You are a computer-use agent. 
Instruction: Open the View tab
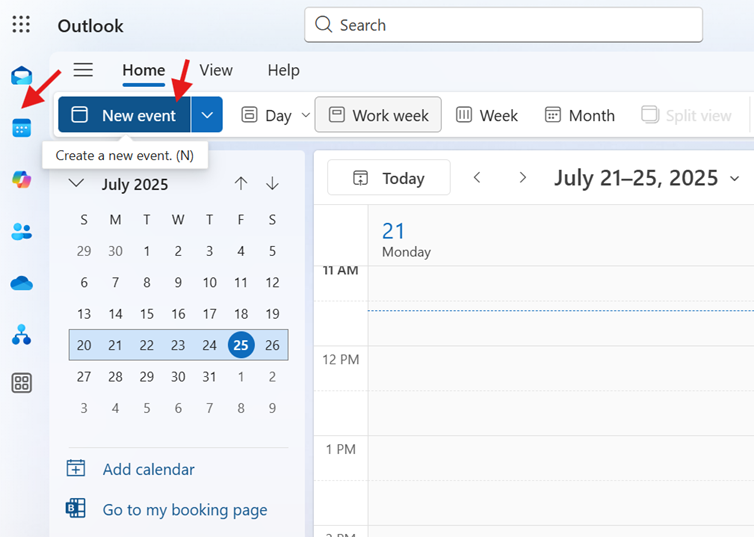point(215,70)
